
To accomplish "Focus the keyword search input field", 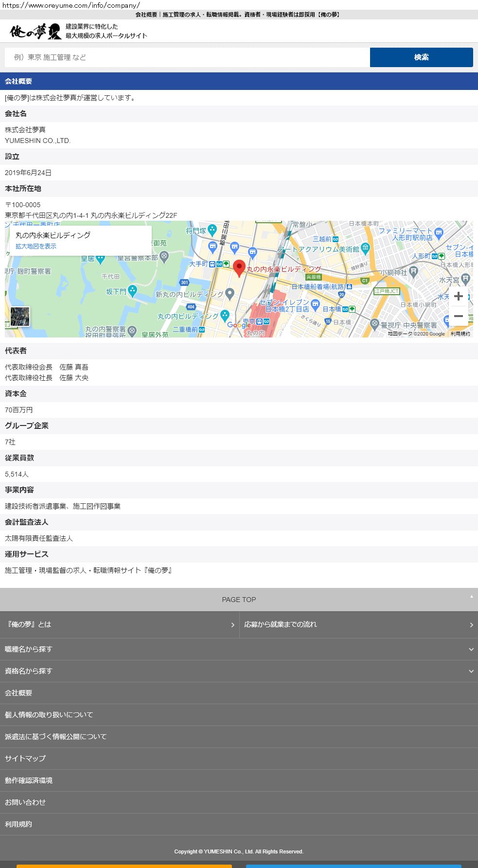I will click(x=187, y=57).
